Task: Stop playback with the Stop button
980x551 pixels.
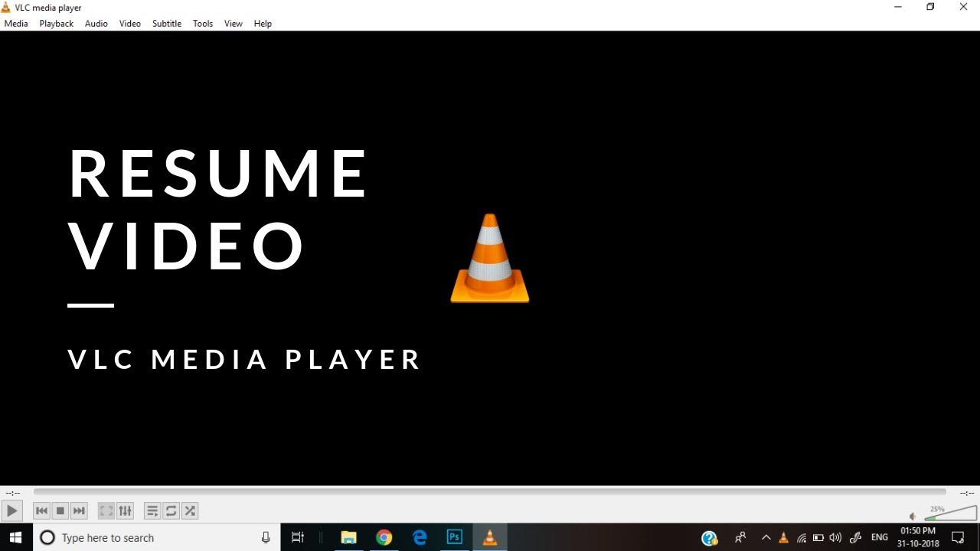Action: (60, 510)
